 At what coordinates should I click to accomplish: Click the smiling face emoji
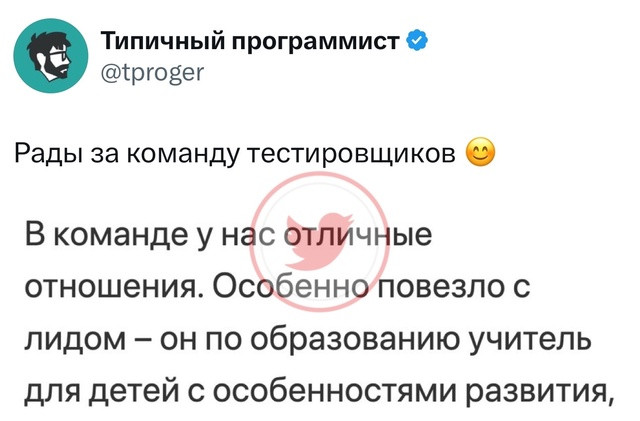pyautogui.click(x=481, y=152)
